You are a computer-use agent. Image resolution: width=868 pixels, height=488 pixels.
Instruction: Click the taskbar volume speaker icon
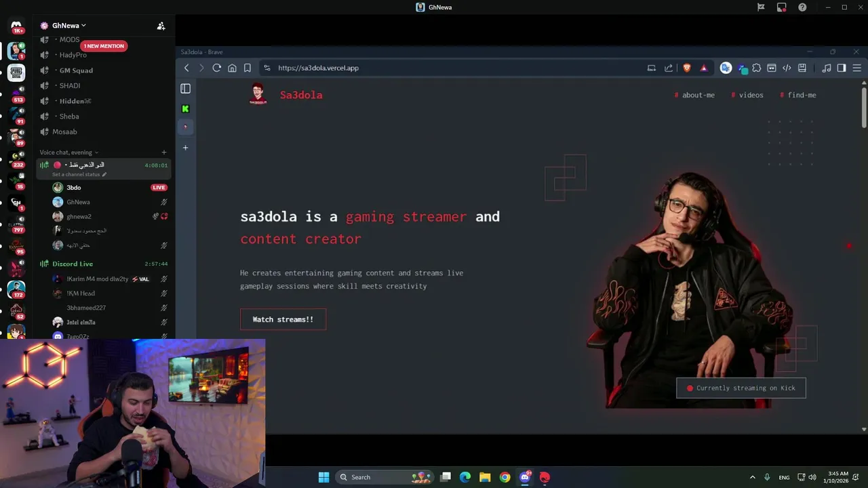812,477
